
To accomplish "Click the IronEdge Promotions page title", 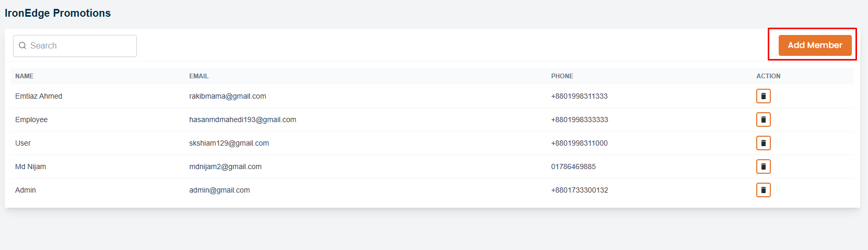I will tap(58, 13).
